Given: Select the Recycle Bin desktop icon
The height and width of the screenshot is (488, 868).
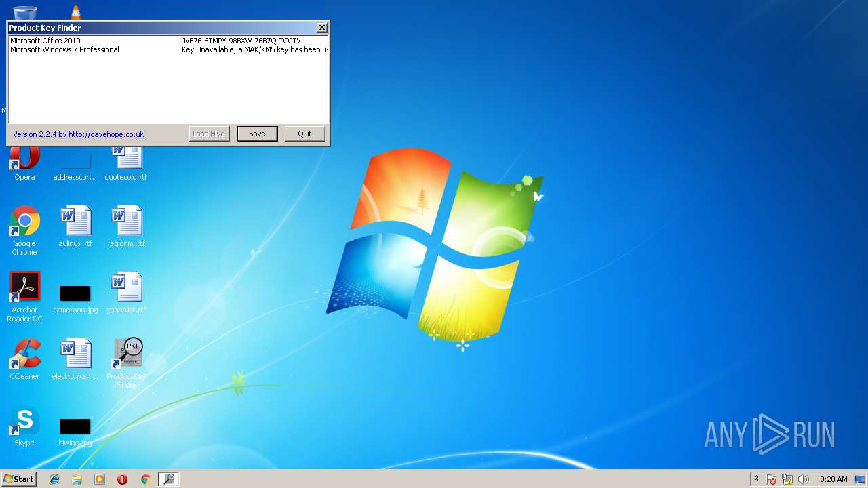Looking at the screenshot, I should click(x=25, y=12).
